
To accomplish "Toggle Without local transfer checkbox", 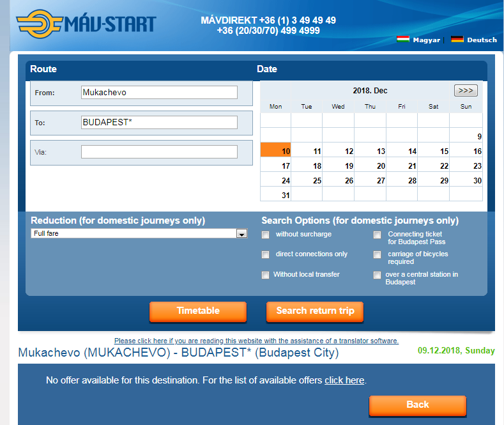I will point(266,275).
